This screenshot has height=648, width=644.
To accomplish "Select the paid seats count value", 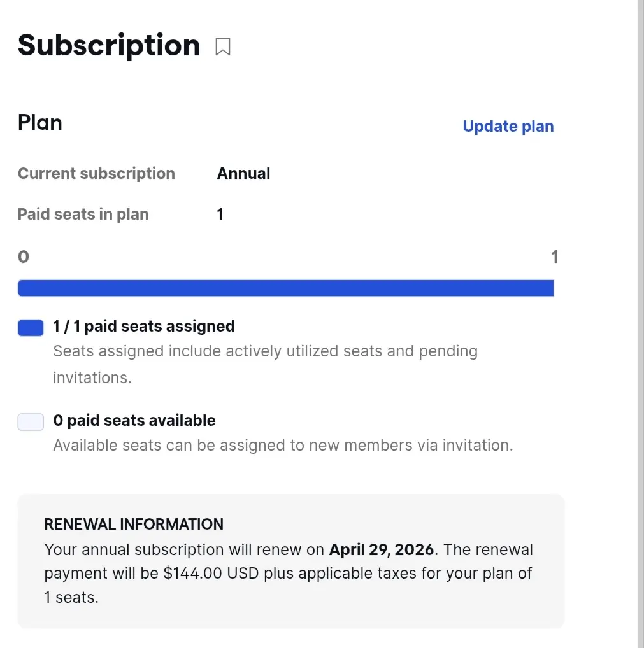I will [220, 214].
